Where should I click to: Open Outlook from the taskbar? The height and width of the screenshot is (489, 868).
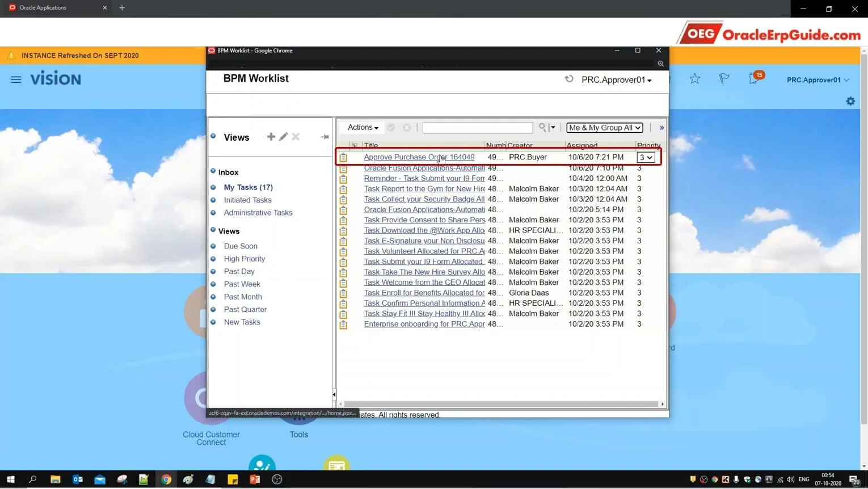[x=78, y=479]
